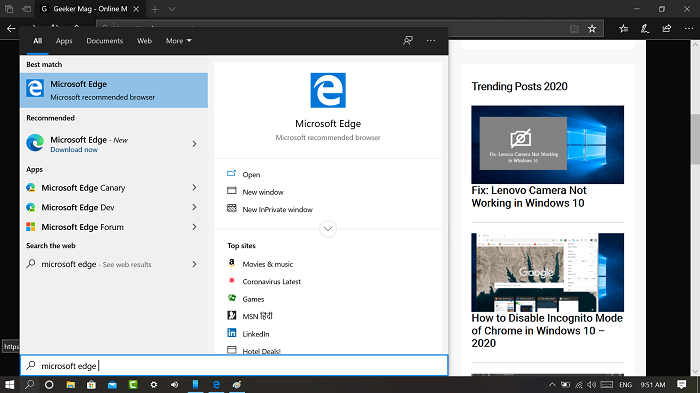Open Microsoft Store from taskbar
The height and width of the screenshot is (393, 700).
(92, 385)
